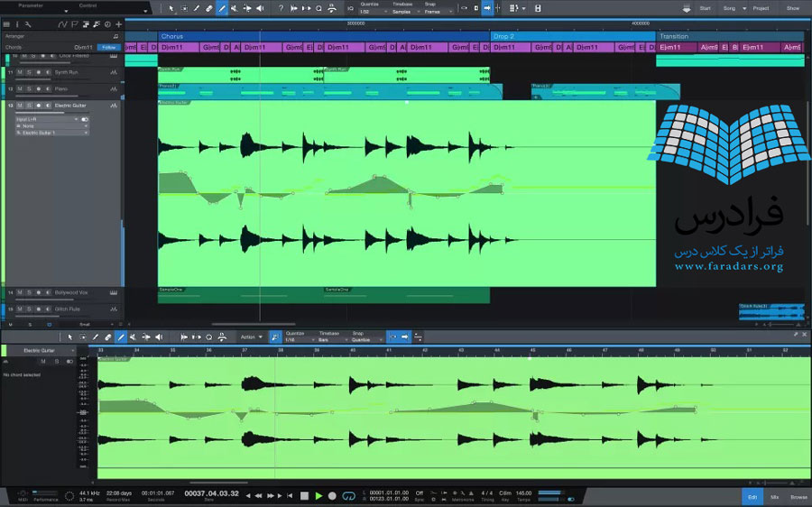Enable the Loop button in transport
812x507 pixels.
pyautogui.click(x=347, y=495)
